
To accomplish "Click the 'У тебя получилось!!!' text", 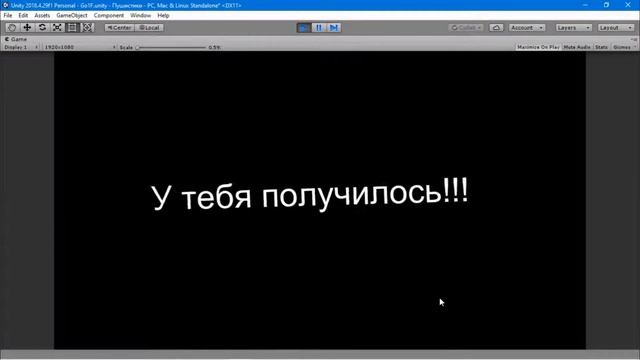I will coord(310,194).
